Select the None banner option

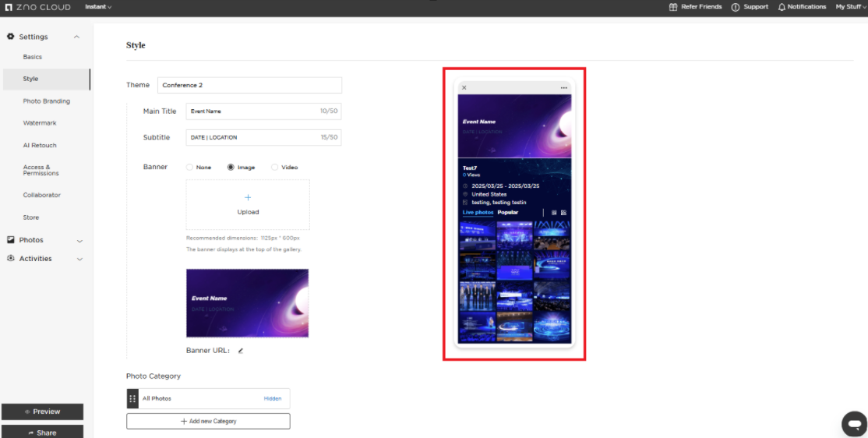[190, 168]
